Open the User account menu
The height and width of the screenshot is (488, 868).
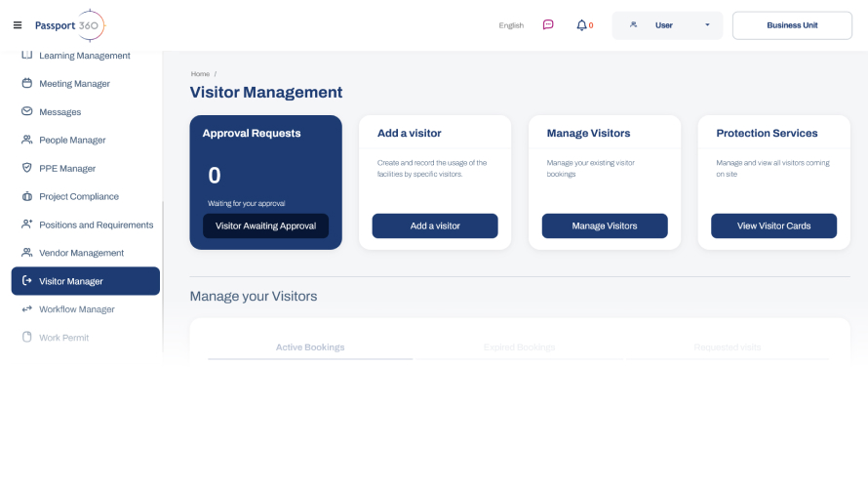[667, 25]
